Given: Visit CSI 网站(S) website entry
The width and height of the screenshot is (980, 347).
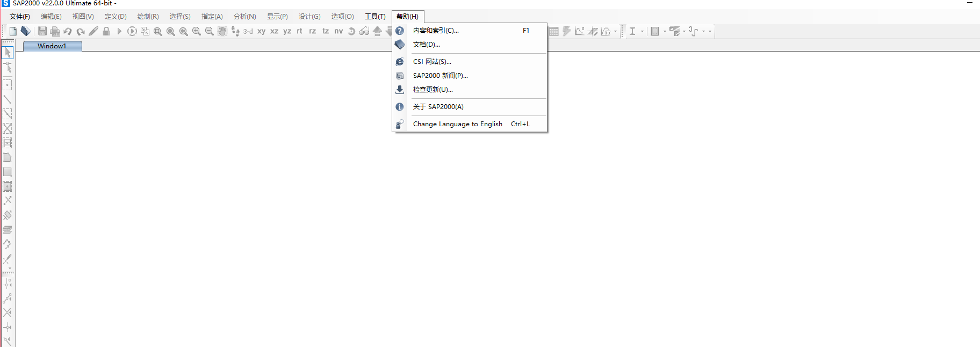Looking at the screenshot, I should (x=470, y=62).
